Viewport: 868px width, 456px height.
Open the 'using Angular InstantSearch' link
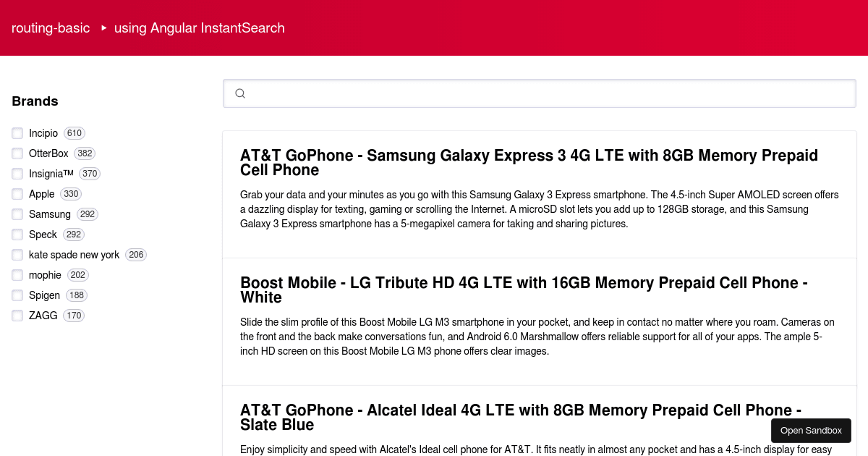click(200, 28)
